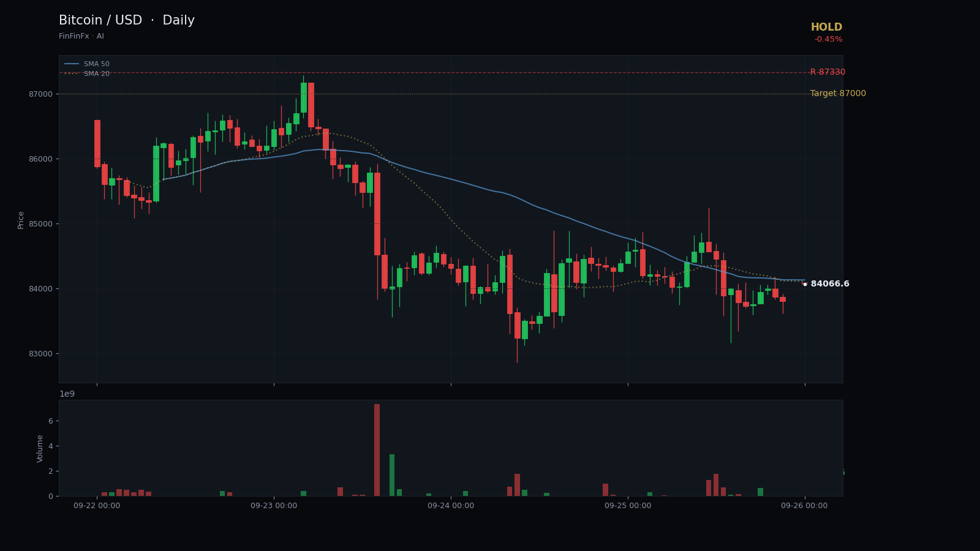Click the 09-24 00:00 date label
The height and width of the screenshot is (551, 980).
point(451,506)
